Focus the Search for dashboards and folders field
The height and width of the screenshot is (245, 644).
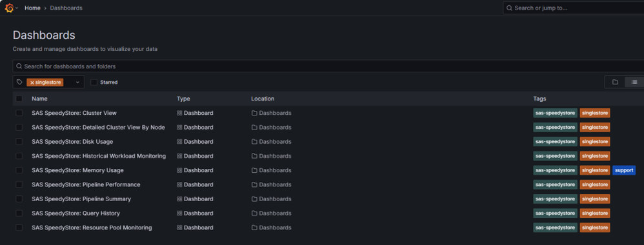328,66
